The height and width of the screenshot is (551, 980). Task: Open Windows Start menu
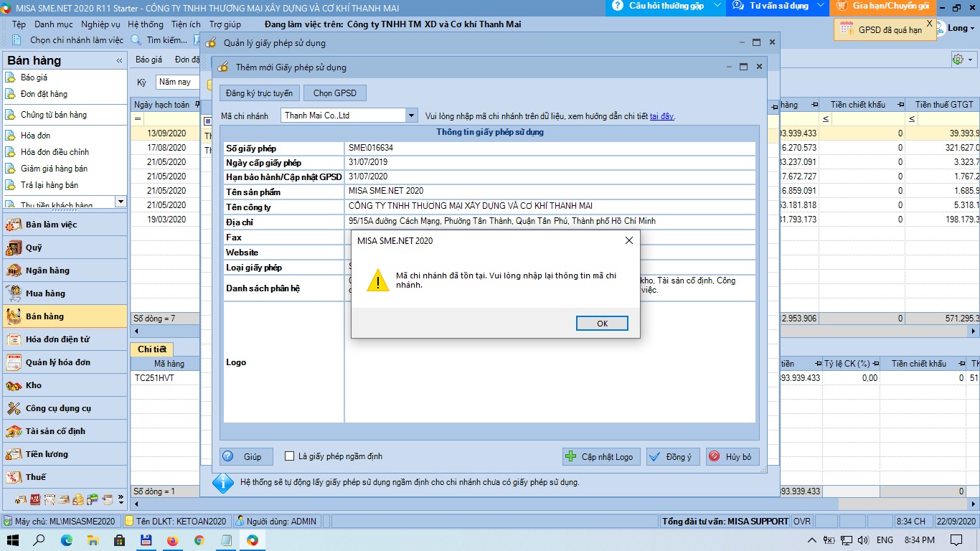click(12, 540)
